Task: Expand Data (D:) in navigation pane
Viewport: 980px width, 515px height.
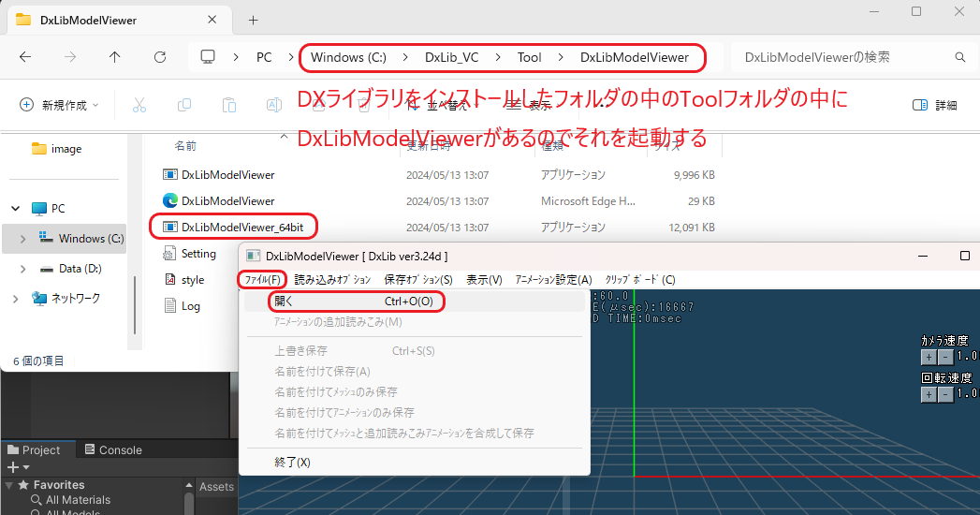Action: click(x=23, y=269)
